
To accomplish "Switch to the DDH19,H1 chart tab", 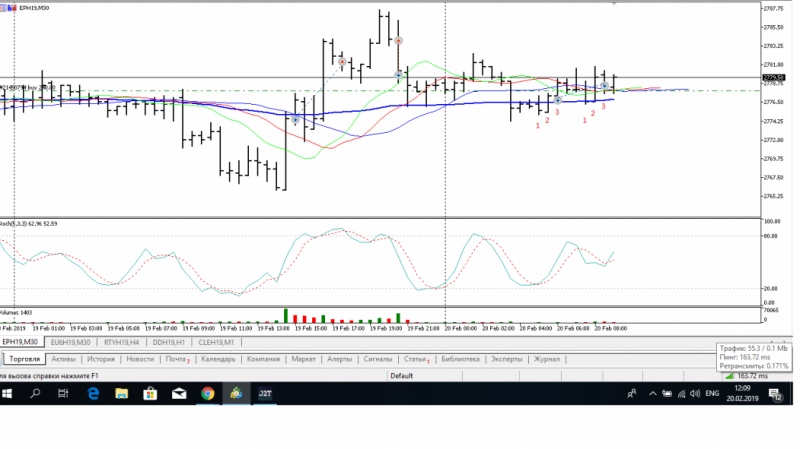I will [x=169, y=342].
